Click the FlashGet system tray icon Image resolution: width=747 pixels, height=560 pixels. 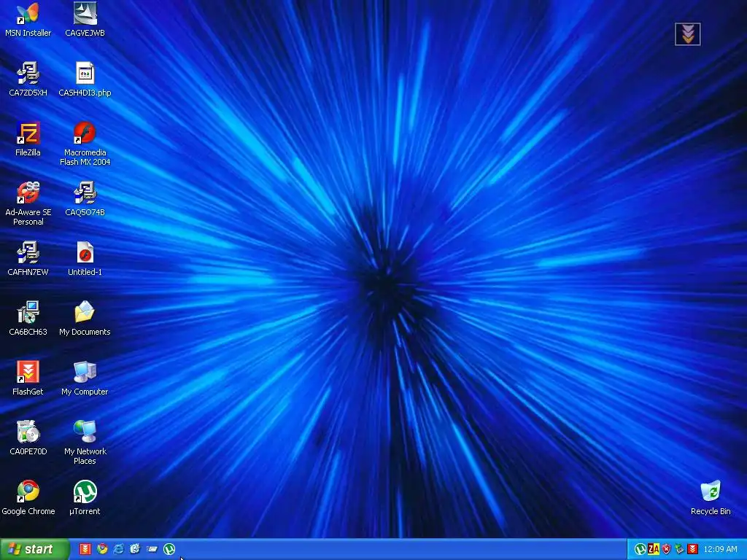point(692,549)
